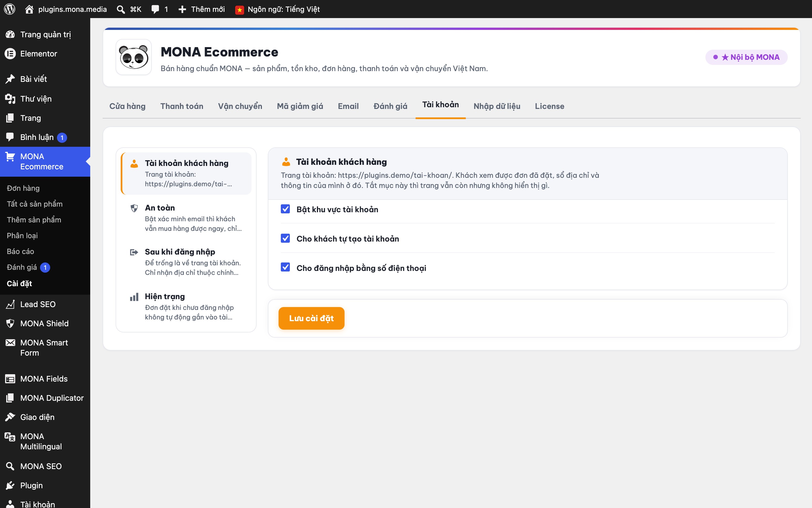Click the MONA Shield icon
This screenshot has height=508, width=812.
pos(10,323)
